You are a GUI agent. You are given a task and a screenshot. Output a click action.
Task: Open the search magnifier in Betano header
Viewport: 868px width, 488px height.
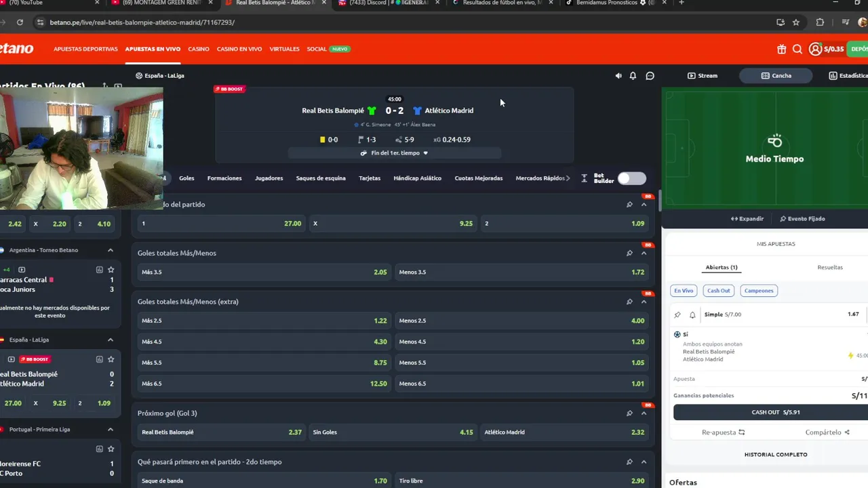797,49
